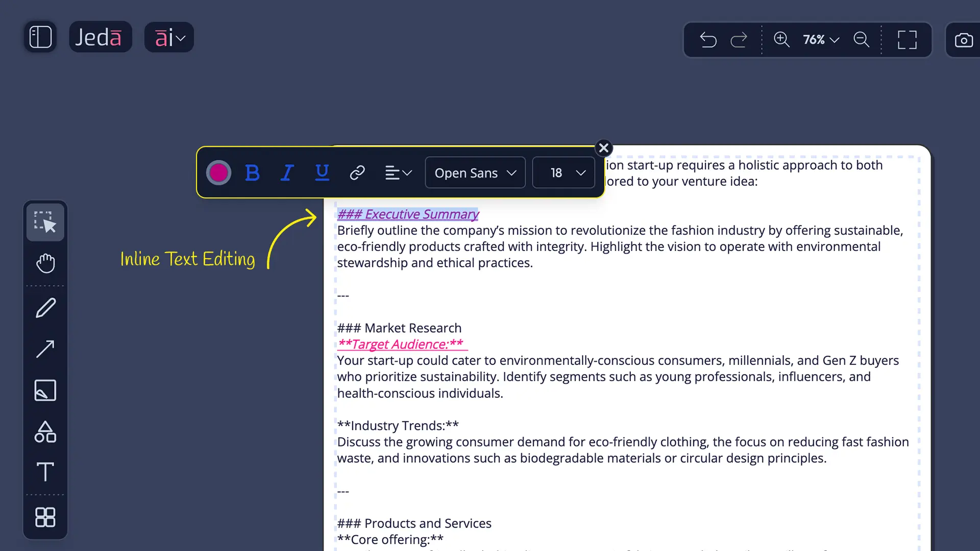This screenshot has height=551, width=980.
Task: Select the text tool
Action: tap(45, 472)
